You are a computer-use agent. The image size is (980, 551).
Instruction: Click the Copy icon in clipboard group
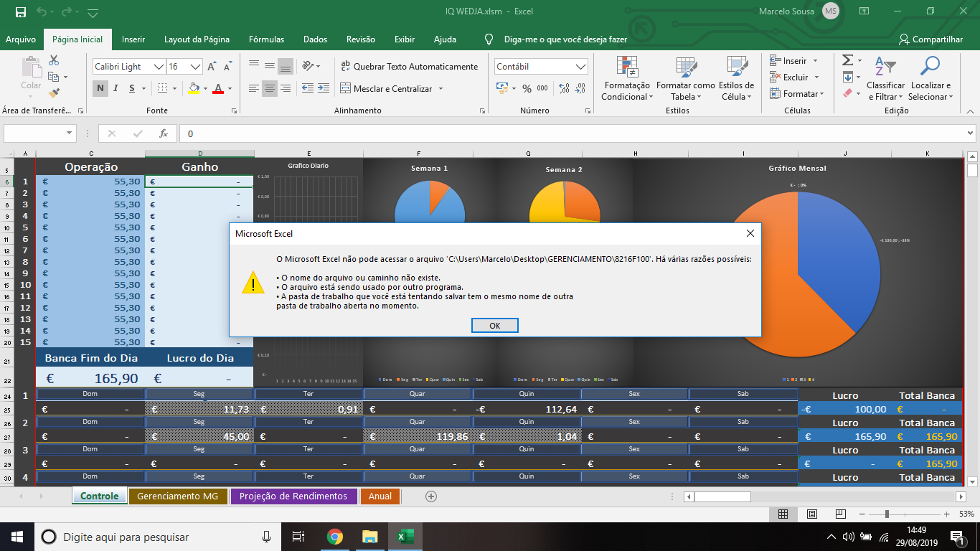click(x=54, y=77)
